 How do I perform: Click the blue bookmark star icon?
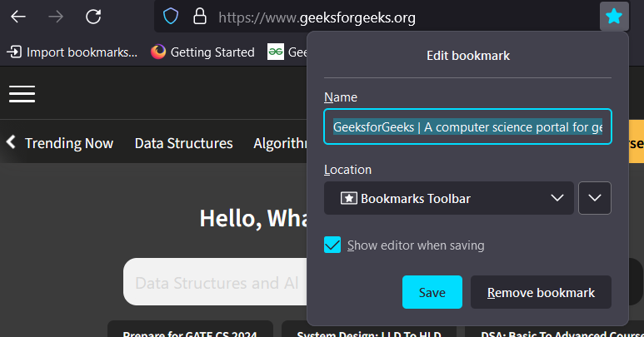pyautogui.click(x=614, y=16)
